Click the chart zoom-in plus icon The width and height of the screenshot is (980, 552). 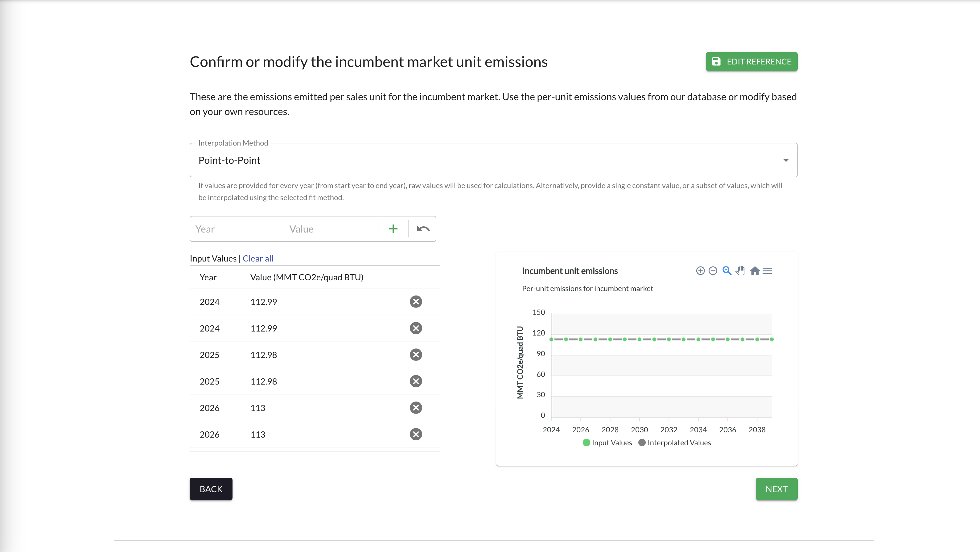[x=700, y=271]
